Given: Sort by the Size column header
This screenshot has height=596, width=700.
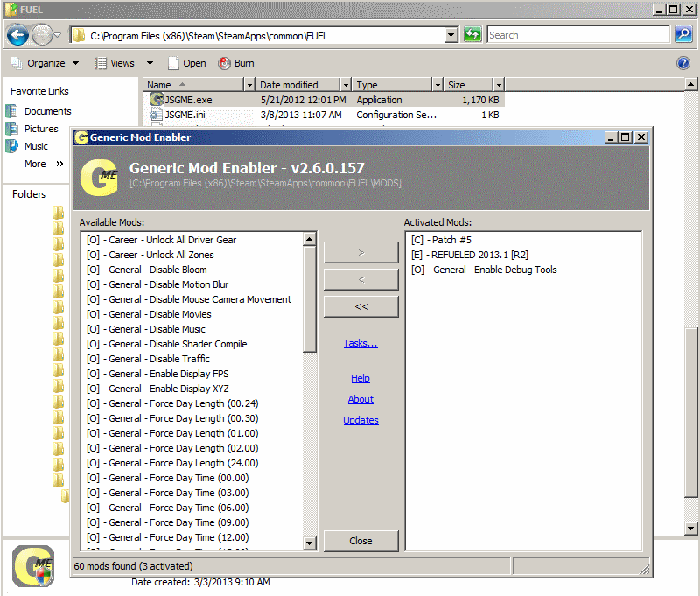Looking at the screenshot, I should point(468,85).
